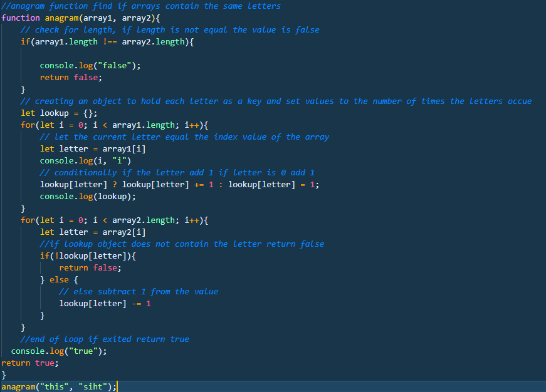This screenshot has width=546, height=392.
Task: Click the '?' ternary operator after lookup[letter]
Action: point(115,184)
